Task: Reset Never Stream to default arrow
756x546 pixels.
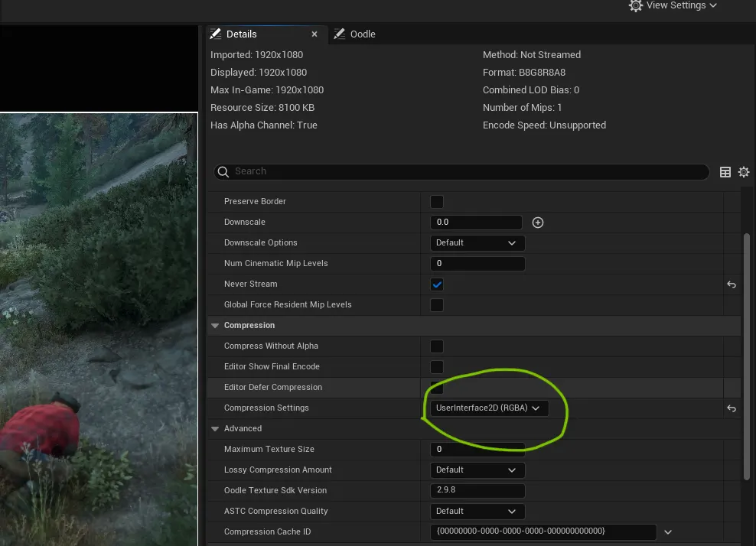Action: [x=732, y=284]
